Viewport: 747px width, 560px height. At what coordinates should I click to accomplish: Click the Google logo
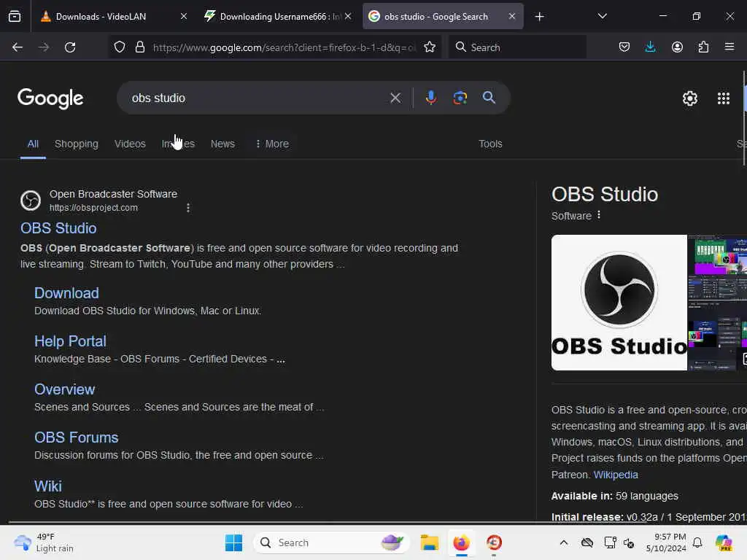(x=50, y=98)
